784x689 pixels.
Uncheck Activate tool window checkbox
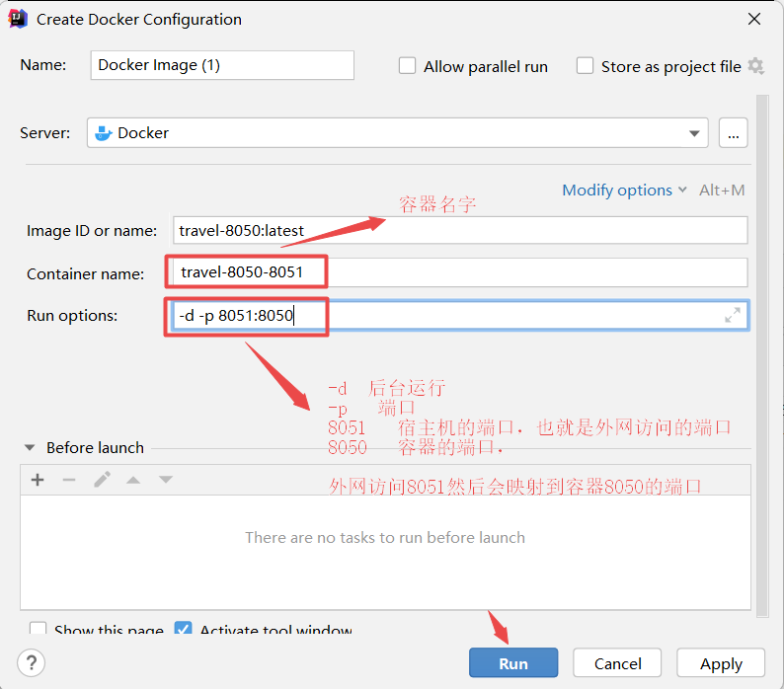tap(183, 627)
